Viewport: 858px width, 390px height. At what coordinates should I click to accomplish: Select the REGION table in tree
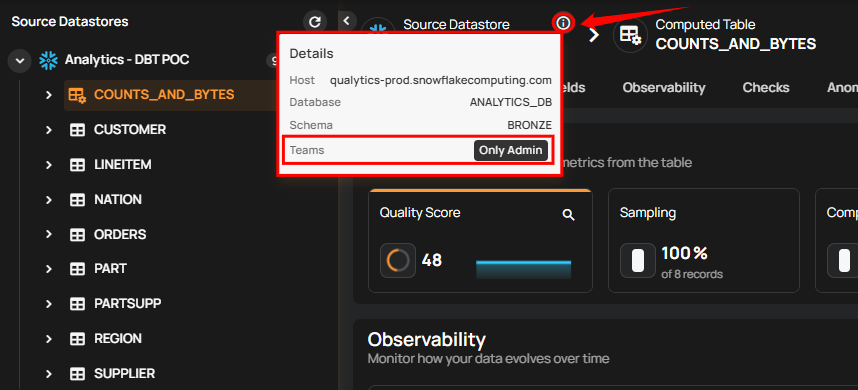(x=118, y=339)
